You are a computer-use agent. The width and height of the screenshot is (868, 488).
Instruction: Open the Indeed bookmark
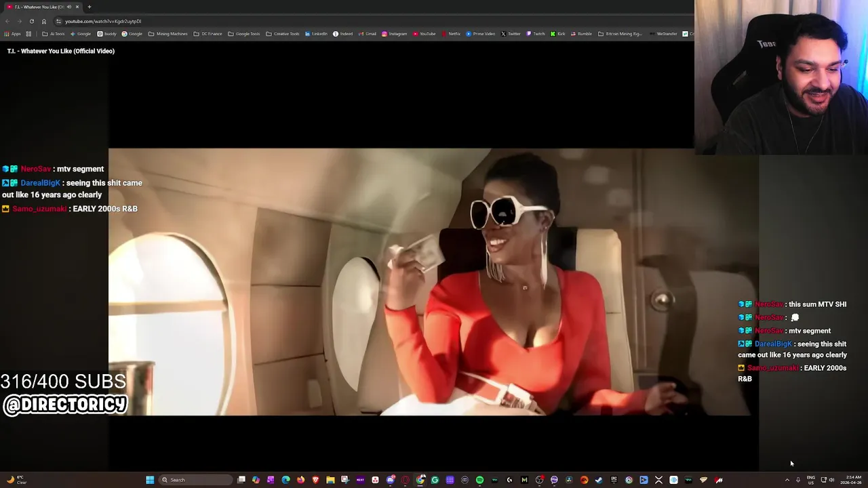(x=343, y=34)
